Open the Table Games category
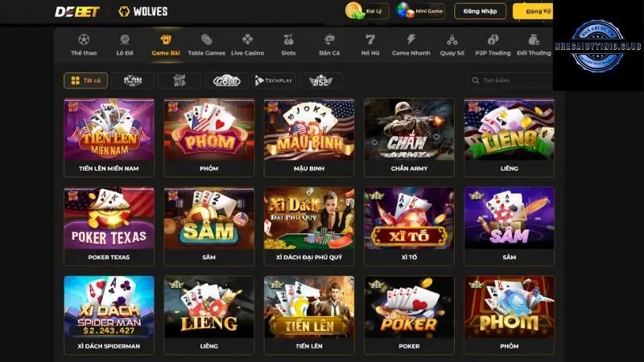 [x=207, y=45]
